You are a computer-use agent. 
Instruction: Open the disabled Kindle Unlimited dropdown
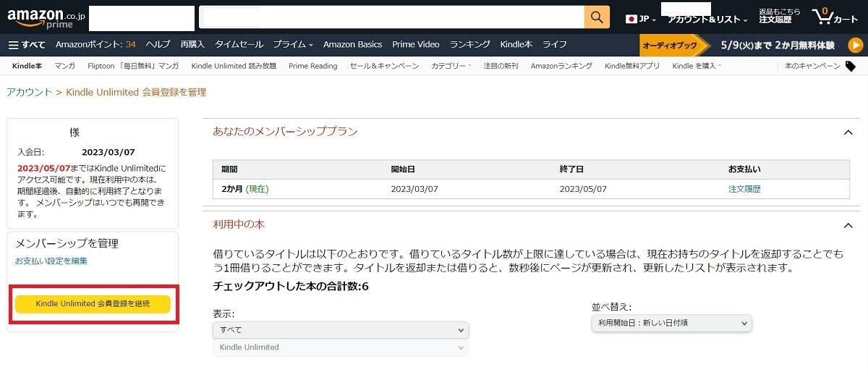[341, 347]
